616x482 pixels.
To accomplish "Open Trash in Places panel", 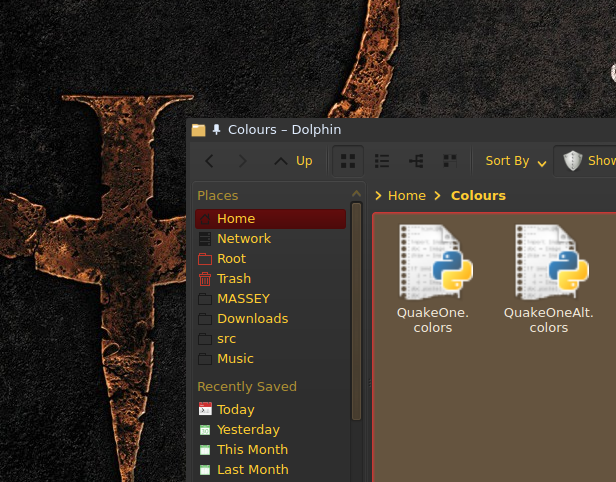I will click(x=270, y=279).
